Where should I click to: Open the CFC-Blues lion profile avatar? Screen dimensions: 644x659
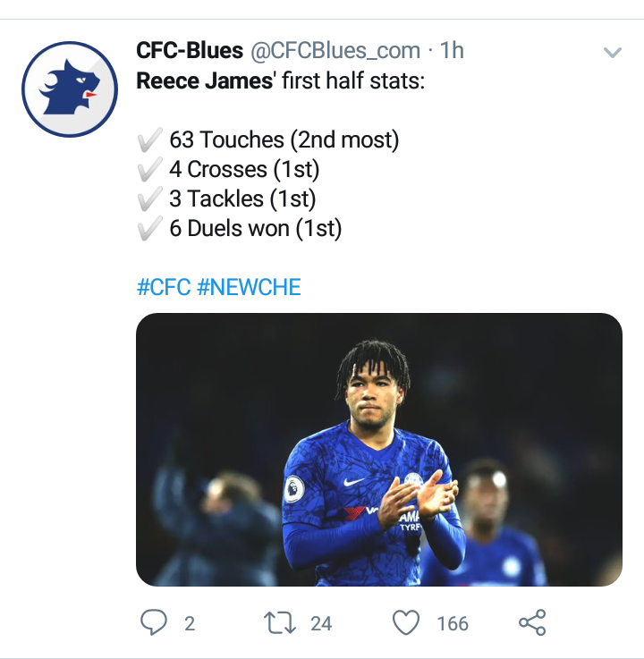(x=70, y=89)
